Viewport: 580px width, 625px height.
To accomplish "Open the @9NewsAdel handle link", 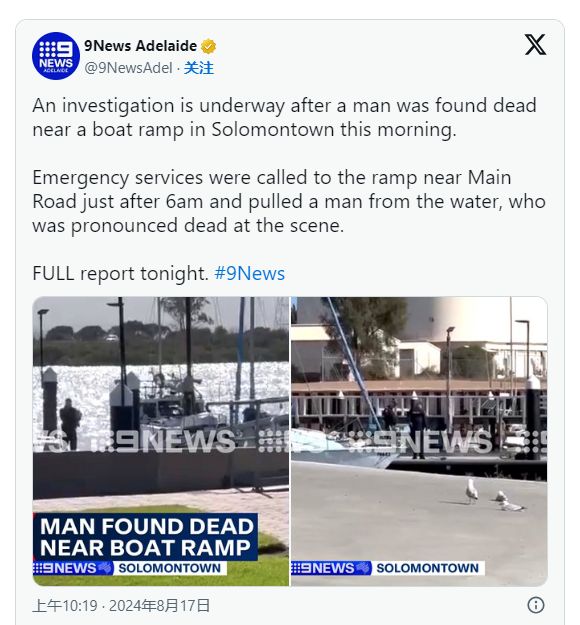I will [x=128, y=68].
